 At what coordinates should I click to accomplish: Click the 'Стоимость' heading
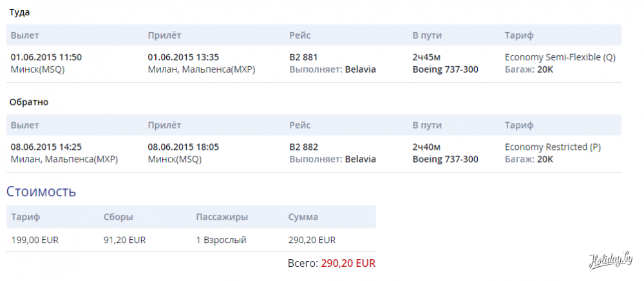(x=41, y=191)
